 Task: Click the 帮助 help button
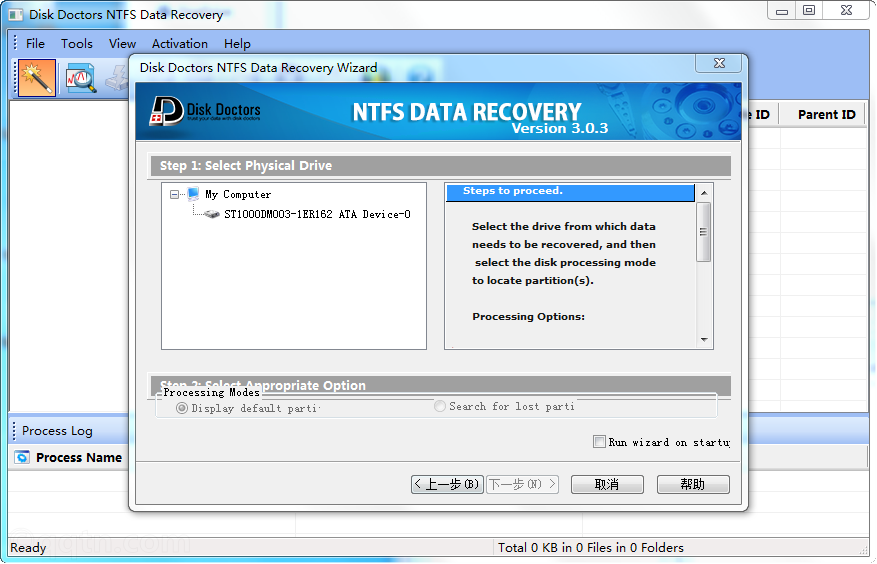[692, 484]
